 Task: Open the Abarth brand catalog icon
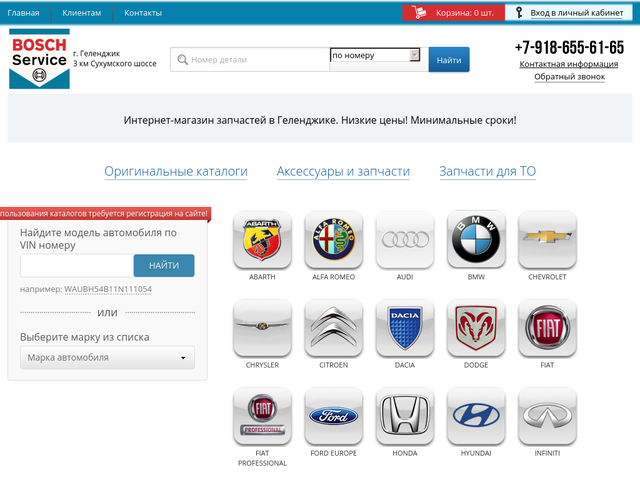click(x=262, y=239)
